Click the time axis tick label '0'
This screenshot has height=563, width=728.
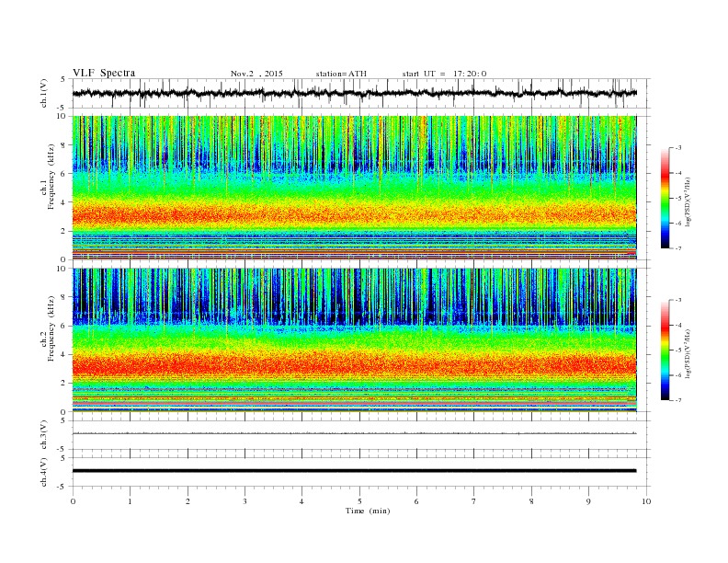73,501
